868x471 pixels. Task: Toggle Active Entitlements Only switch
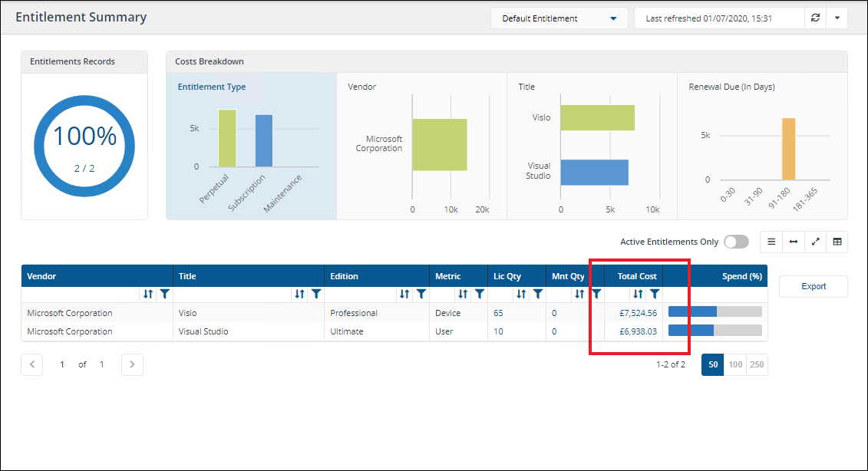(x=736, y=242)
